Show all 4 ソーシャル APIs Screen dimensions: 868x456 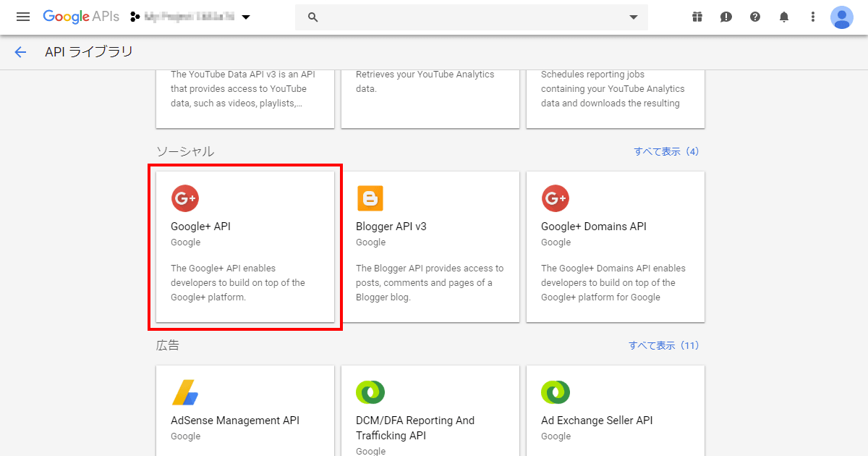(x=666, y=152)
